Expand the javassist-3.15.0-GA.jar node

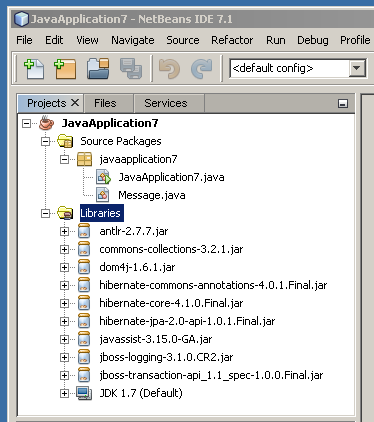tap(64, 340)
